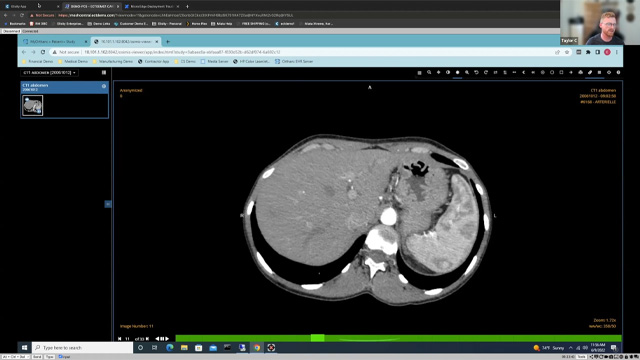Select the length measurement tool
Image resolution: width=640 pixels, height=360 pixels.
pyautogui.click(x=514, y=73)
